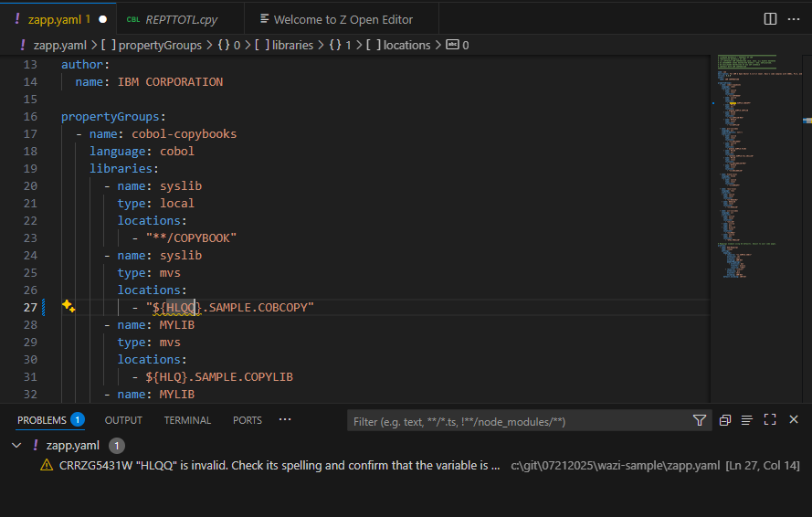Click line number 13 in the gutter
Image resolution: width=812 pixels, height=517 pixels.
tap(30, 64)
